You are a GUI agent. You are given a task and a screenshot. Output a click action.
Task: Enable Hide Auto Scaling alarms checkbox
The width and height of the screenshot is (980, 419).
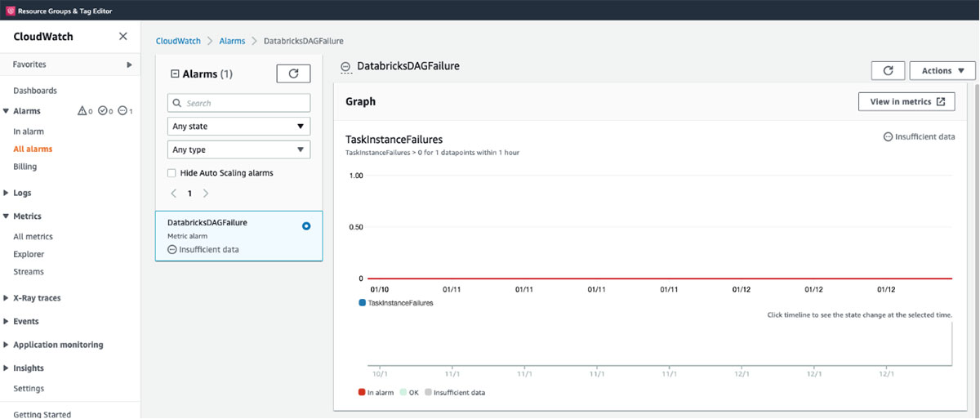171,173
